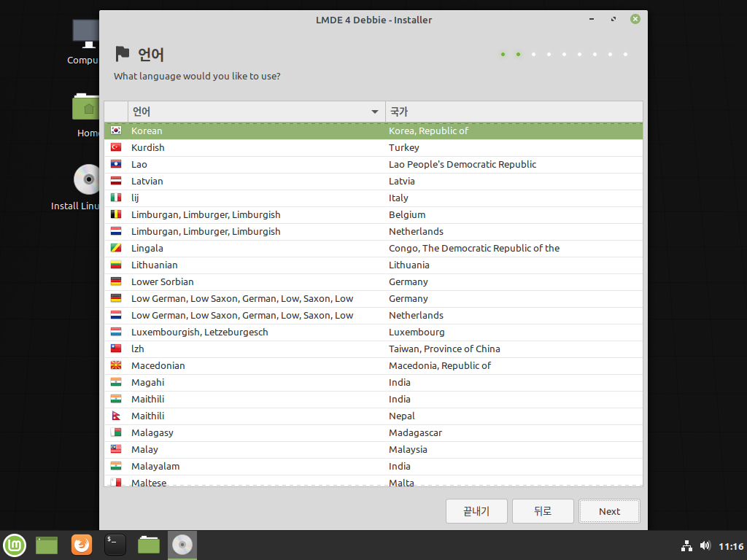Click the Macedonian flag icon

(x=116, y=365)
